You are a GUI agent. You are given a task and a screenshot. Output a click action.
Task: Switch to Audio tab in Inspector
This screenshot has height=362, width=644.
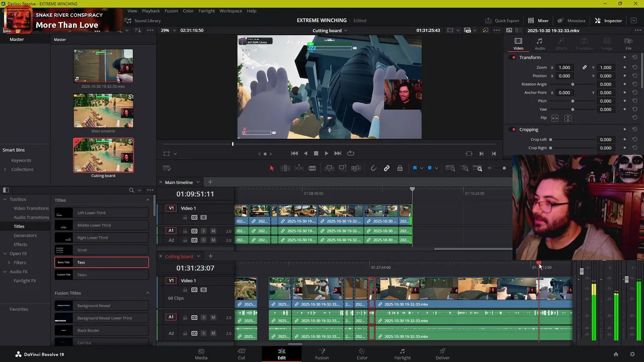[x=539, y=44]
